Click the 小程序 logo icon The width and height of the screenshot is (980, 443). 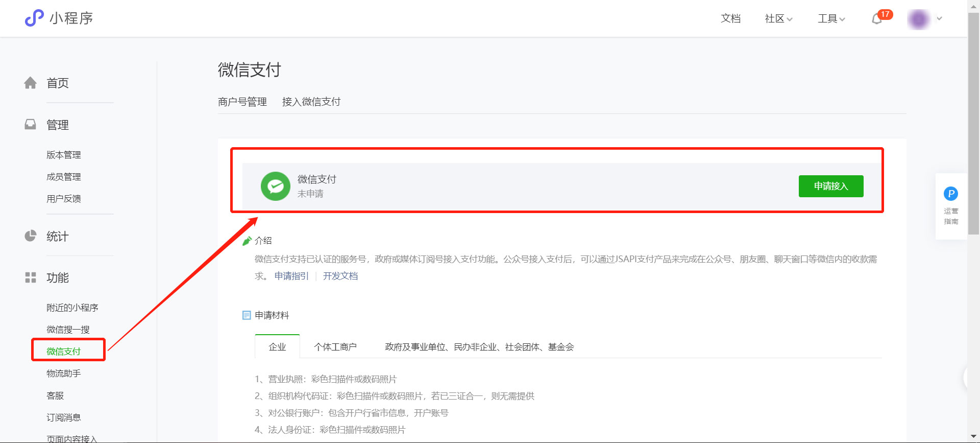(x=34, y=18)
